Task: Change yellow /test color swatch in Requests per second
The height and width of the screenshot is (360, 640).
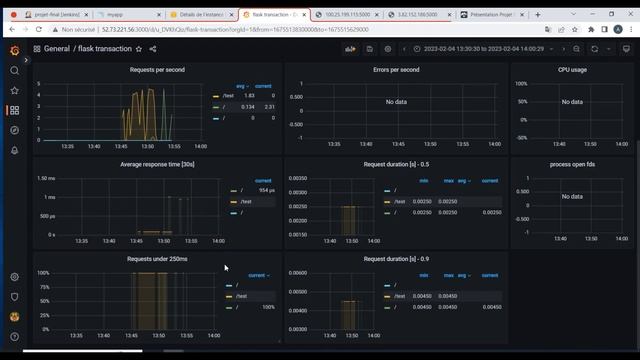Action: [x=216, y=96]
